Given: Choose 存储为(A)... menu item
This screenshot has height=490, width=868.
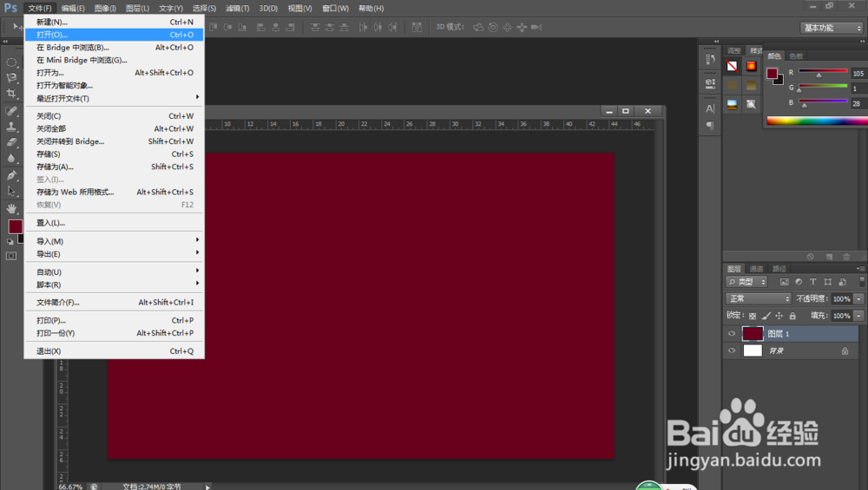Looking at the screenshot, I should [x=114, y=167].
